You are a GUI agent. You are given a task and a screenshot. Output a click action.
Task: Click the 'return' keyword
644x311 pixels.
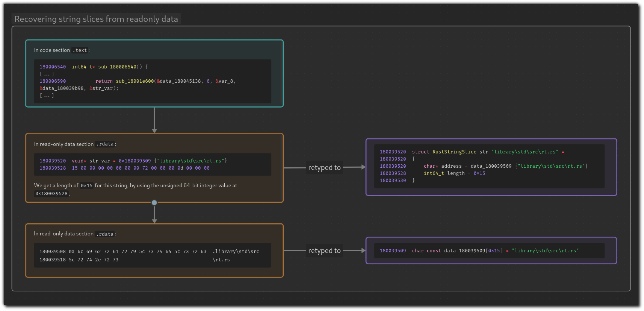(x=104, y=81)
